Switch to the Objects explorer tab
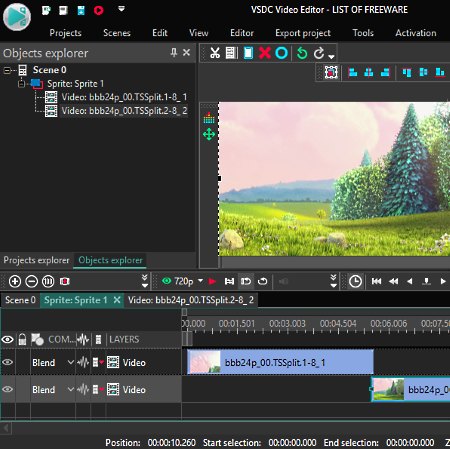Image resolution: width=450 pixels, height=449 pixels. (x=110, y=260)
